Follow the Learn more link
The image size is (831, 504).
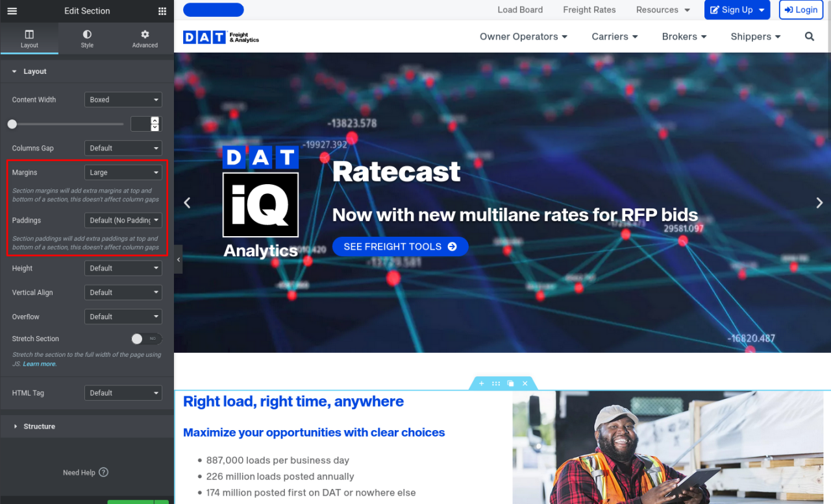pos(39,364)
